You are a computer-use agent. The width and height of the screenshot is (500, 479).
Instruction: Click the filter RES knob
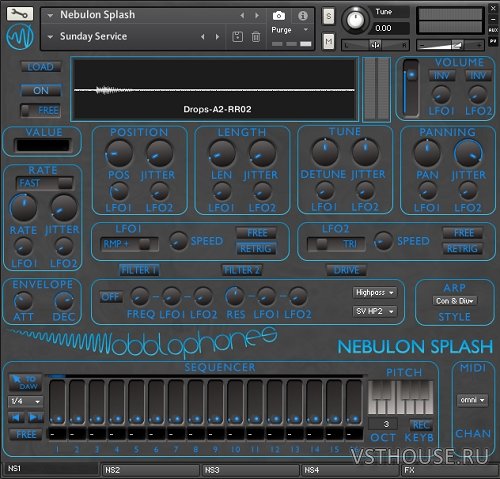235,296
